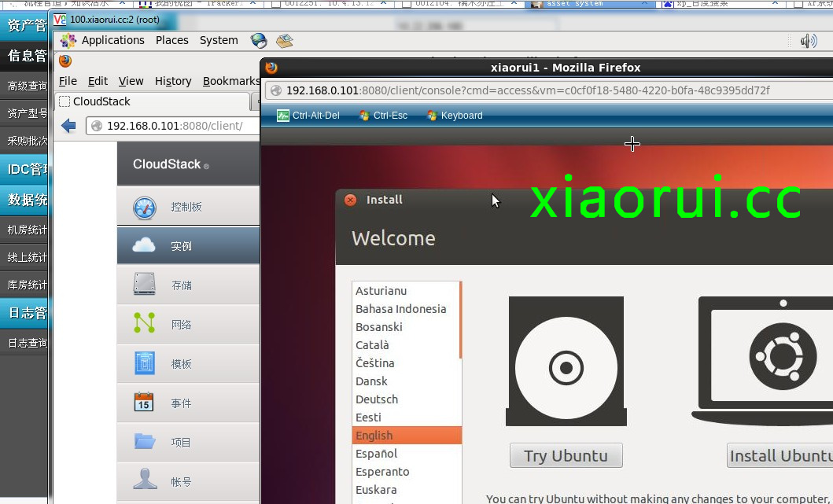Click the blue back arrow in Firefox
833x504 pixels.
(x=68, y=126)
